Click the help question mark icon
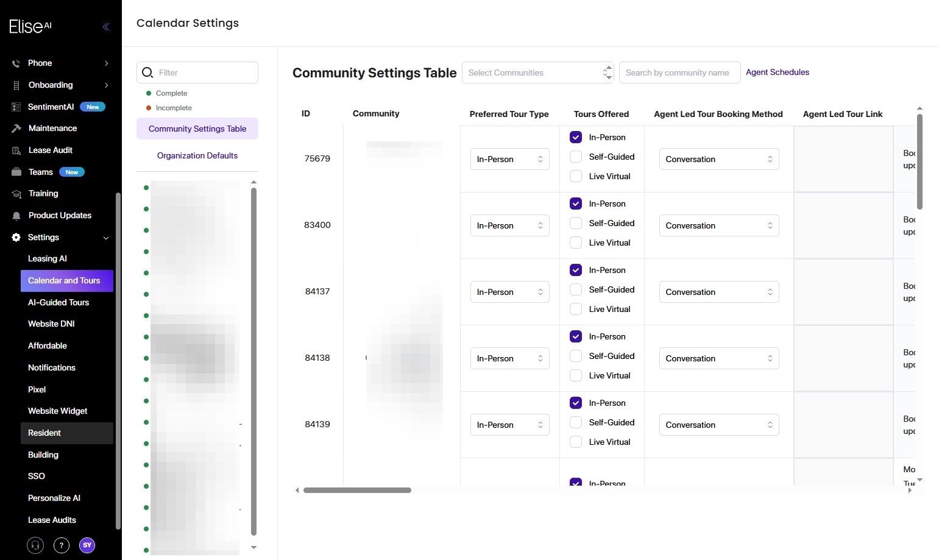This screenshot has width=939, height=560. pyautogui.click(x=61, y=545)
